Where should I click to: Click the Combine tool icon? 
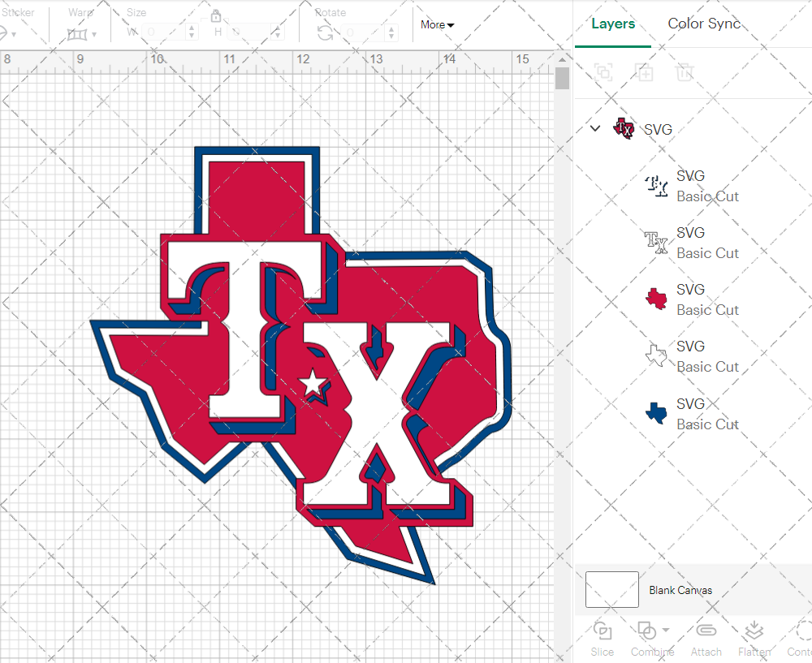[648, 630]
